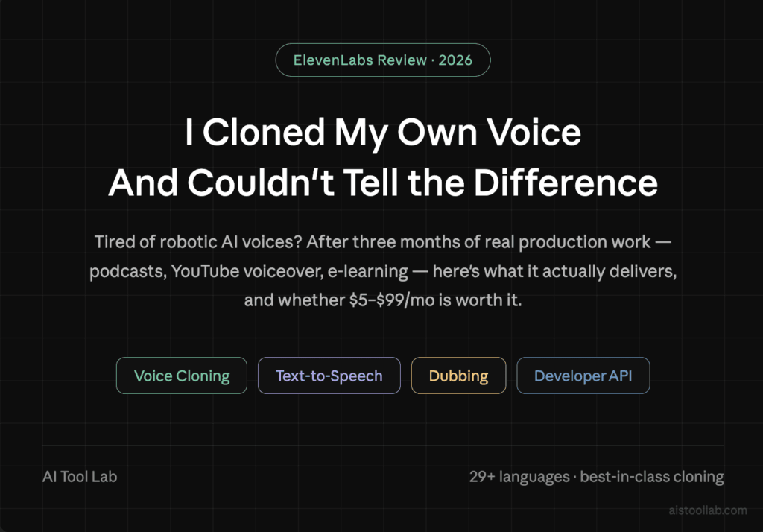Click the text 'podcasts, YouTube voiceover, e-learning'
Viewport: 763px width, 532px height.
tap(249, 272)
